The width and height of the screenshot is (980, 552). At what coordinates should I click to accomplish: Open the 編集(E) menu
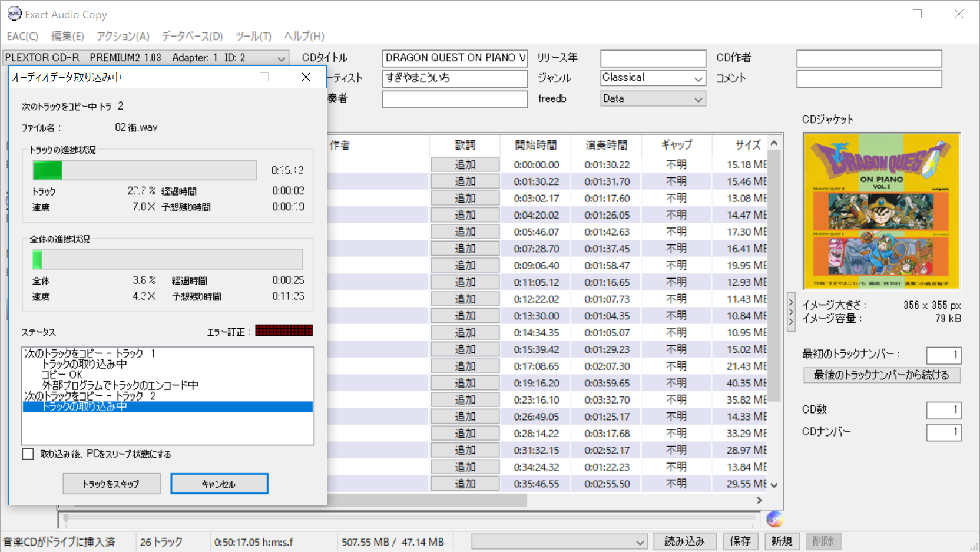[68, 37]
